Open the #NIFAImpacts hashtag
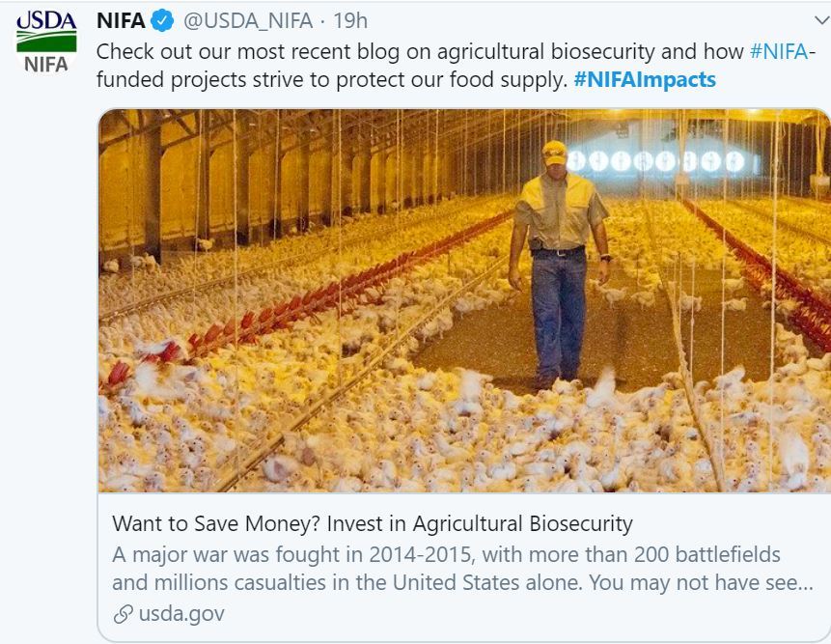Viewport: 831px width, 644px height. (645, 79)
